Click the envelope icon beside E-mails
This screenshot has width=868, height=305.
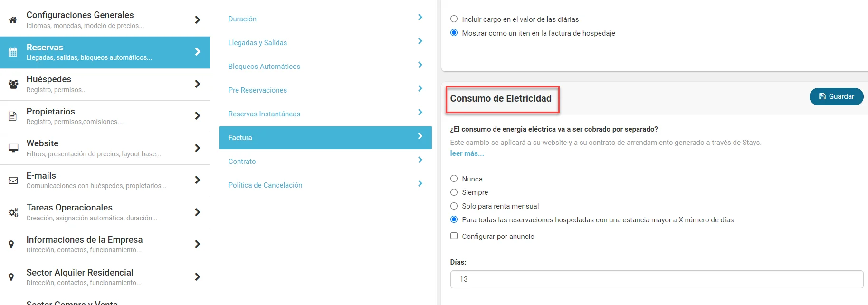[x=13, y=180]
